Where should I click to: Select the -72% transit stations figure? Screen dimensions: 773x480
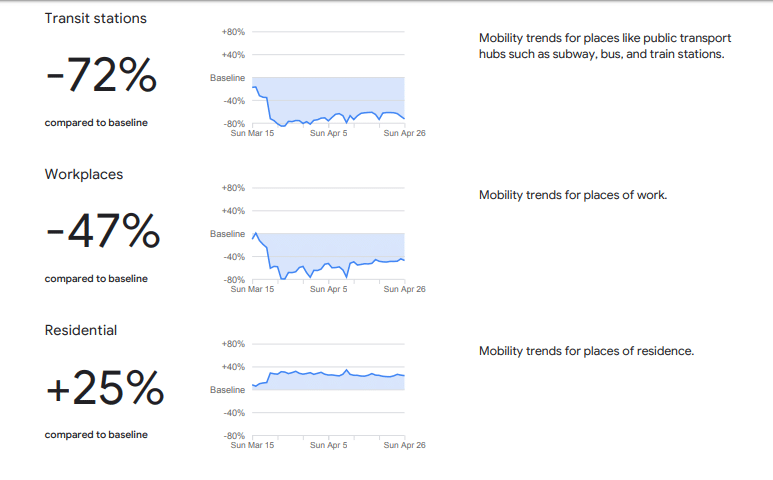click(101, 75)
